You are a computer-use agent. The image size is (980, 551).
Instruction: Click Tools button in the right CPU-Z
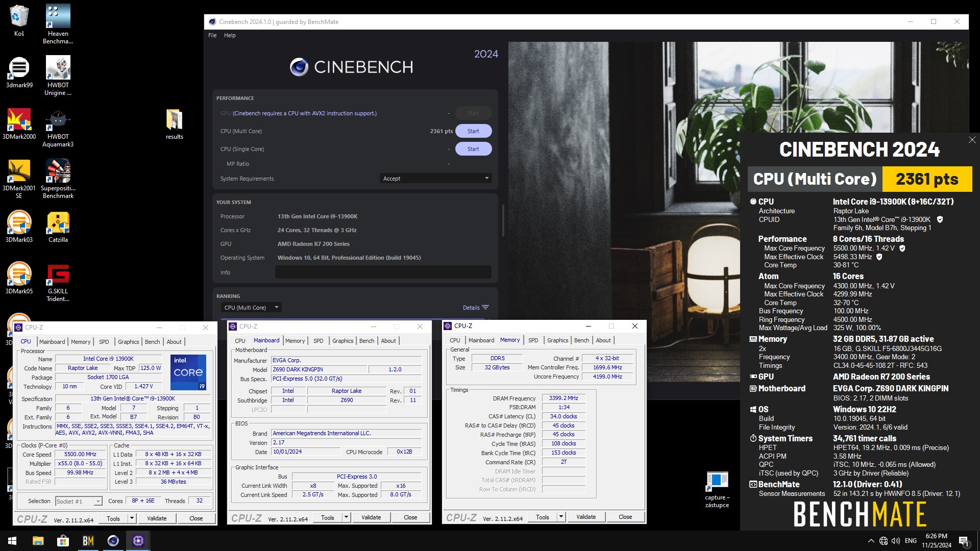click(x=543, y=517)
